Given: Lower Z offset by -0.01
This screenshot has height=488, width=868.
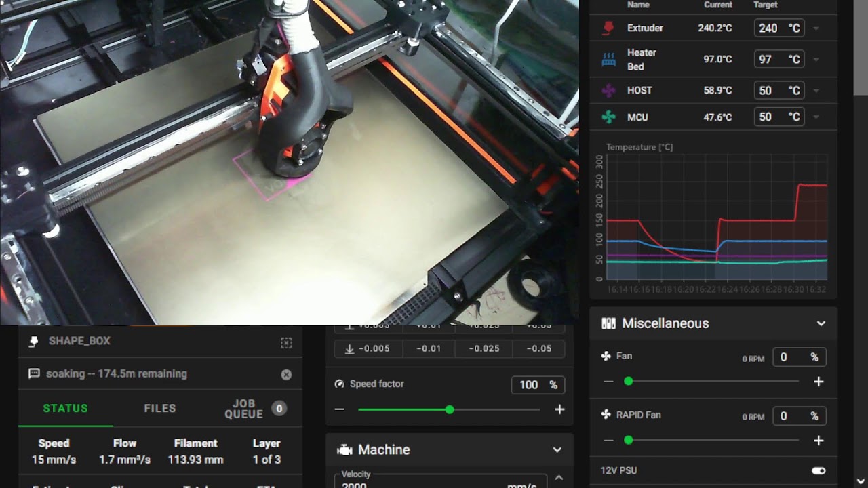Looking at the screenshot, I should (429, 348).
